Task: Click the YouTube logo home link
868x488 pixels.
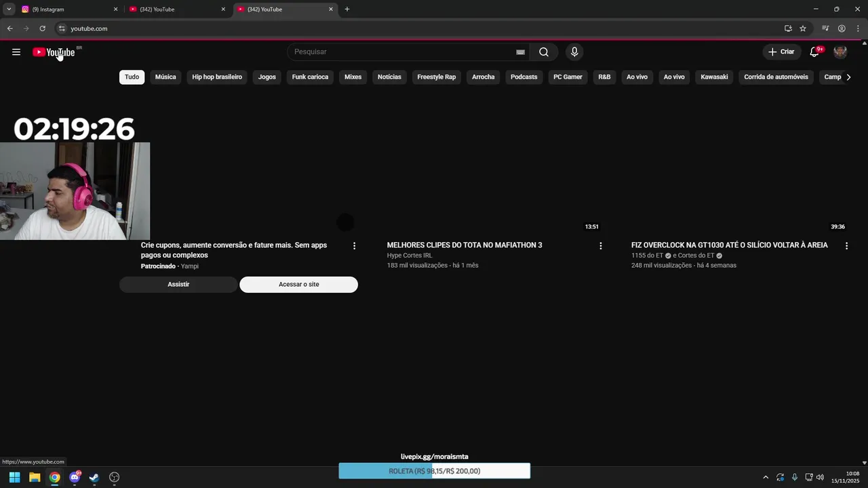Action: 54,52
